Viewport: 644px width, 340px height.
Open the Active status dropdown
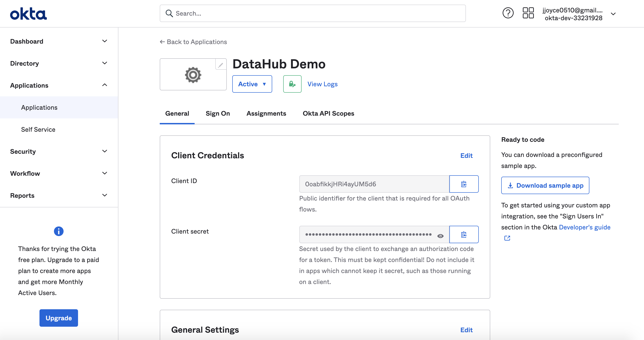click(x=252, y=84)
